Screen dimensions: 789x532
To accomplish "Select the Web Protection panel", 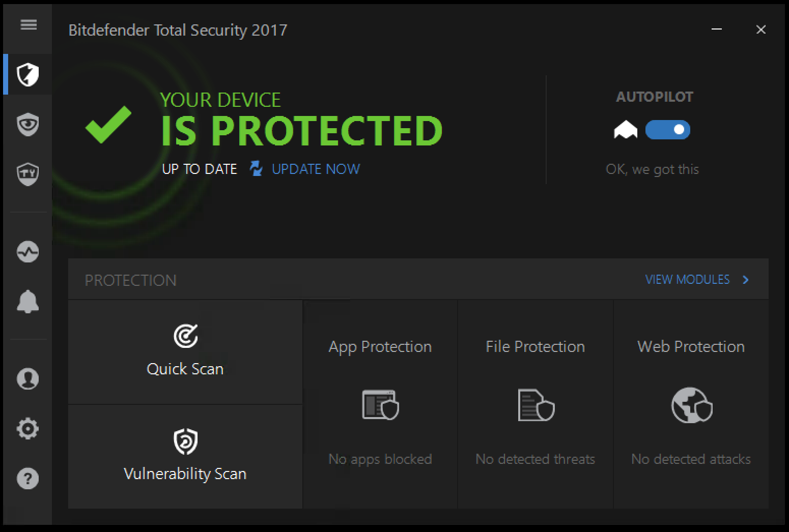I will click(x=690, y=404).
